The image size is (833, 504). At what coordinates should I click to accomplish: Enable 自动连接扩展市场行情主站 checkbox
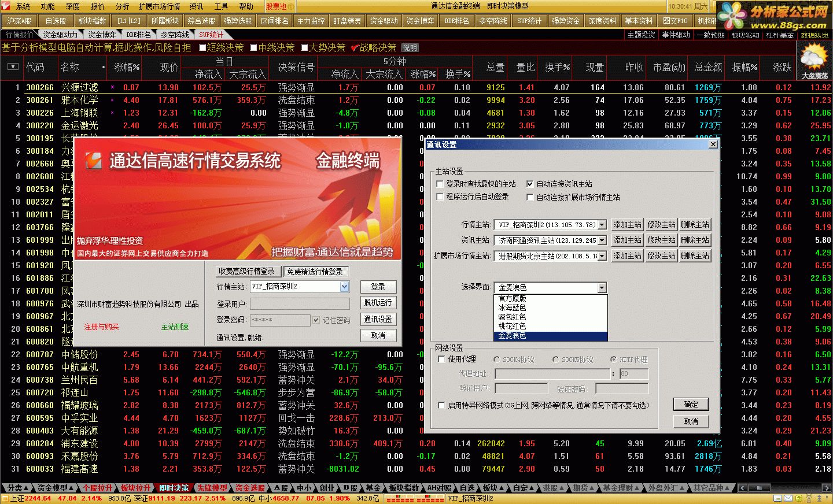click(530, 197)
